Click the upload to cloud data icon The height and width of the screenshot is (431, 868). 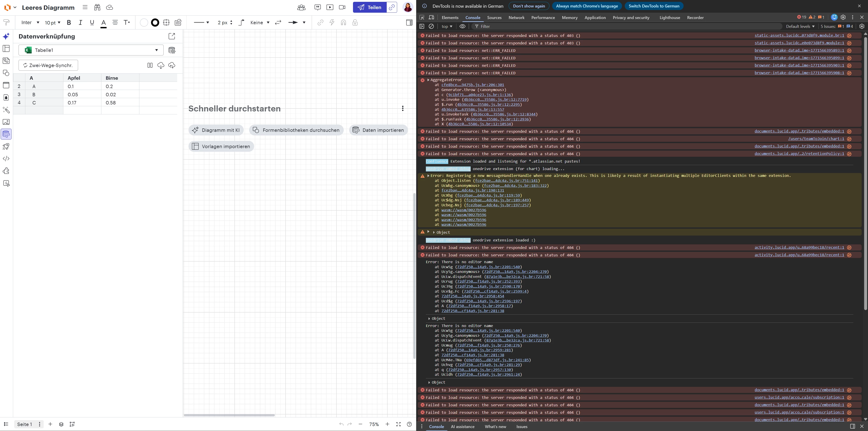[172, 65]
